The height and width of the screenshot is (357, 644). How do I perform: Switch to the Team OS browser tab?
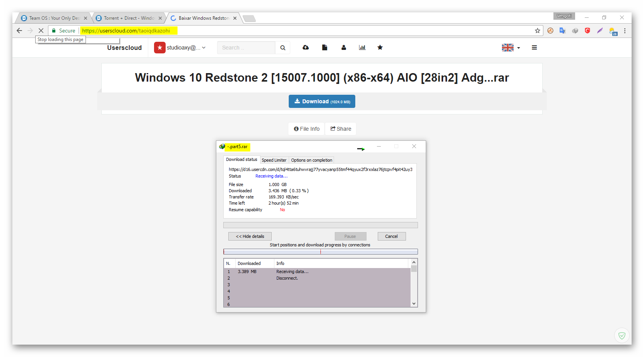click(54, 18)
